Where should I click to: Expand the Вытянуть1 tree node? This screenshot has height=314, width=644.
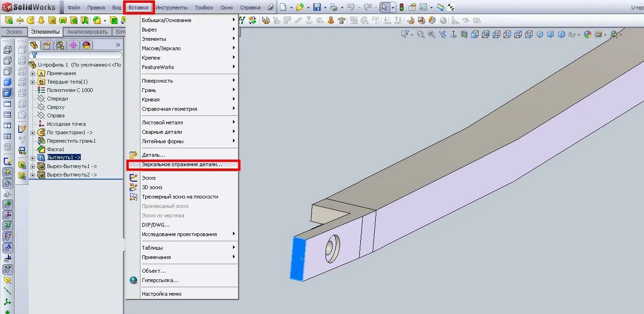click(32, 158)
